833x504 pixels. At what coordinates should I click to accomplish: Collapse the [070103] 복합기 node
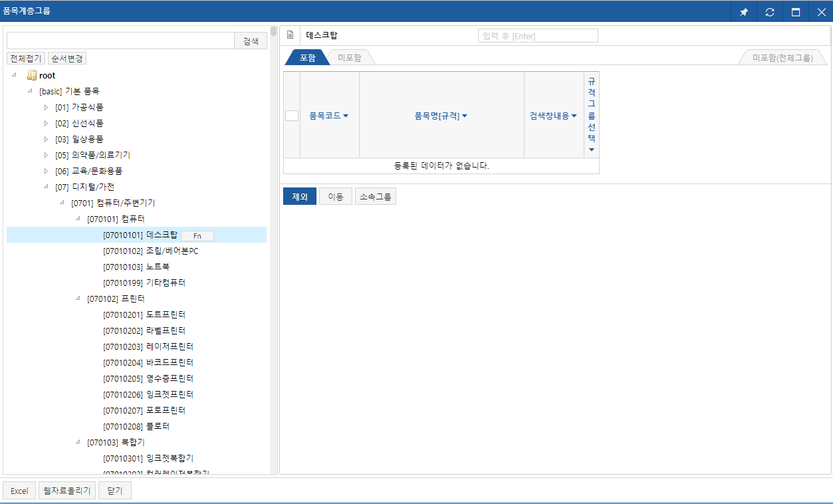click(78, 441)
